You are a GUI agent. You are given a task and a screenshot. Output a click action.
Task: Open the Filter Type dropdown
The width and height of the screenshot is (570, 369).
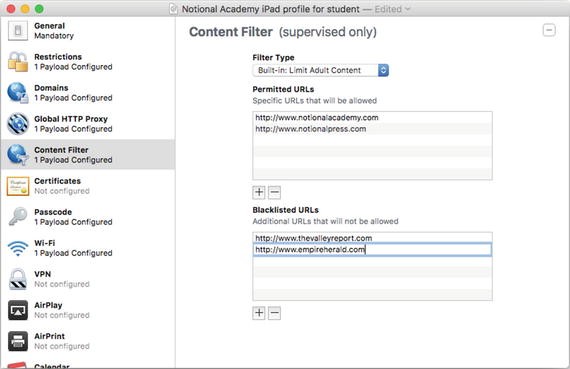(320, 70)
